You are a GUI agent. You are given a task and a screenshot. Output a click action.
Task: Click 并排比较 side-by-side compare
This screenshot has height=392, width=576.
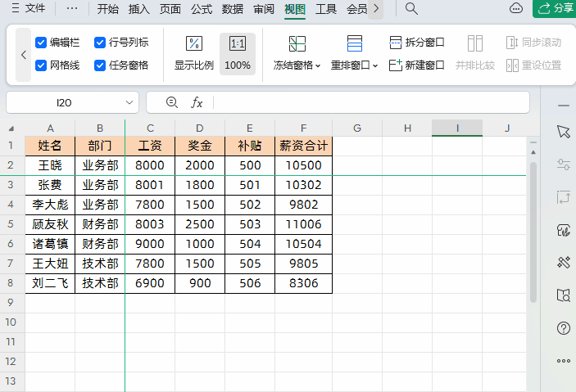click(475, 54)
